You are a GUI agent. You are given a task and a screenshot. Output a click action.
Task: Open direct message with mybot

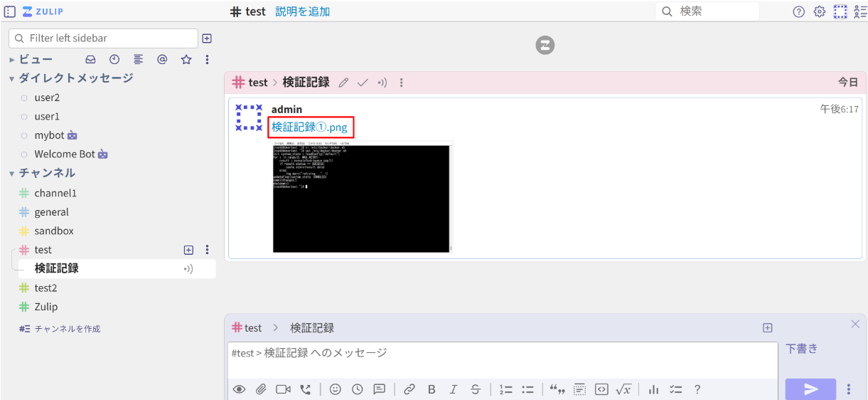[x=49, y=135]
